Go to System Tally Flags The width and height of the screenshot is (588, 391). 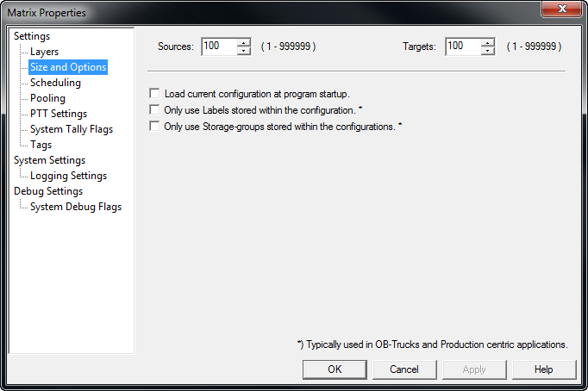pyautogui.click(x=71, y=129)
